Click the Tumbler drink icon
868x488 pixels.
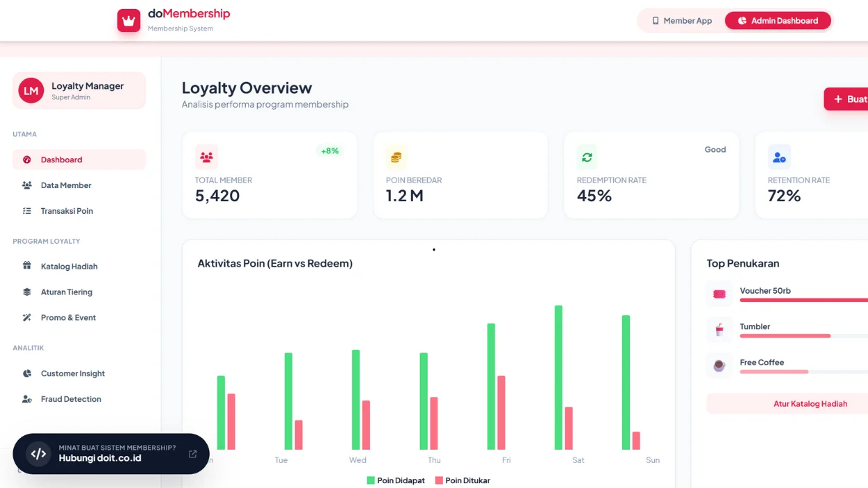(719, 330)
